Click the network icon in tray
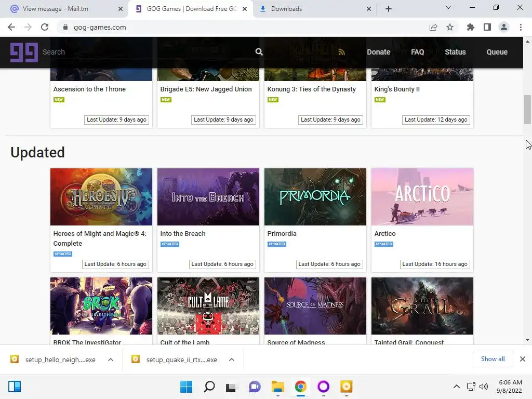This screenshot has width=532, height=399. [x=471, y=387]
